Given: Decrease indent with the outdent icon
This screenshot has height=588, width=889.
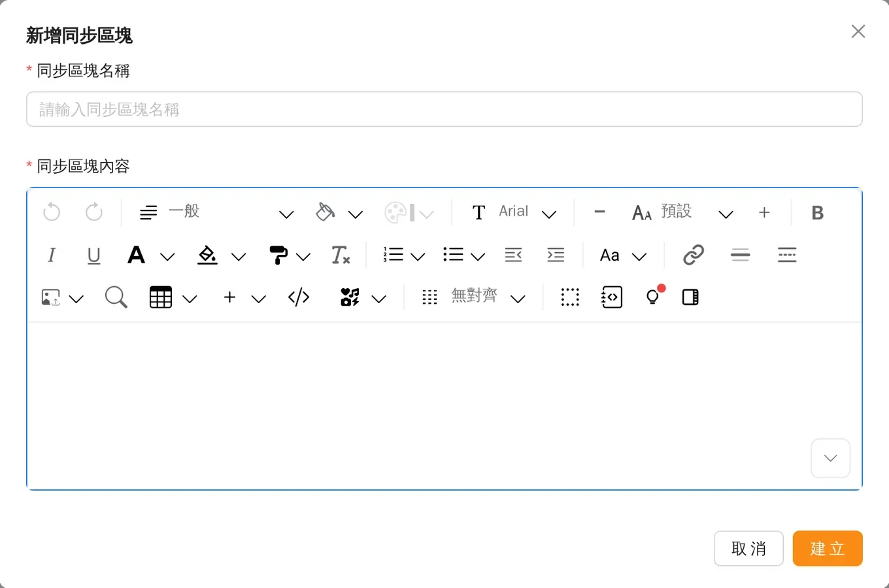Looking at the screenshot, I should 514,255.
